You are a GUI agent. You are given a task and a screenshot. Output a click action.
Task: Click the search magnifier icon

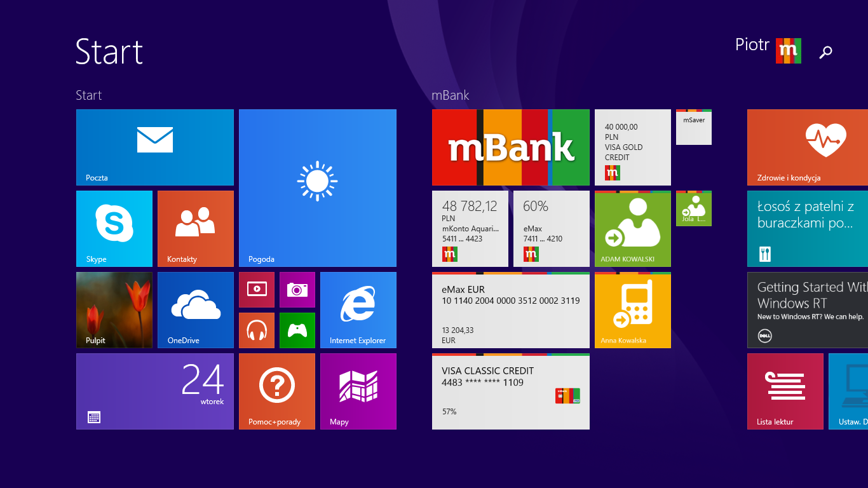click(x=825, y=52)
